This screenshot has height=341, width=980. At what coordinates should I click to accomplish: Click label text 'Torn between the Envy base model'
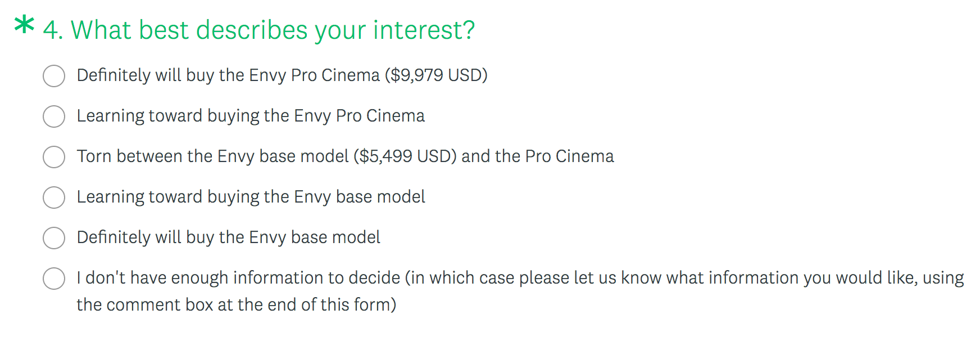tap(212, 156)
